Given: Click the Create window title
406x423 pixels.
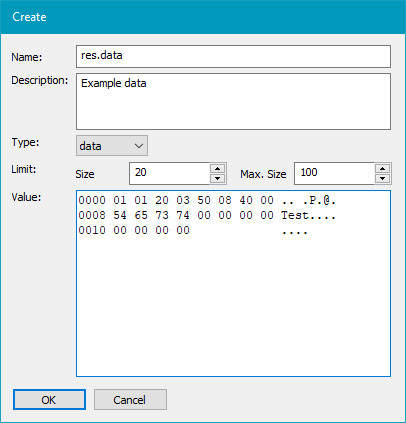Looking at the screenshot, I should [x=29, y=17].
